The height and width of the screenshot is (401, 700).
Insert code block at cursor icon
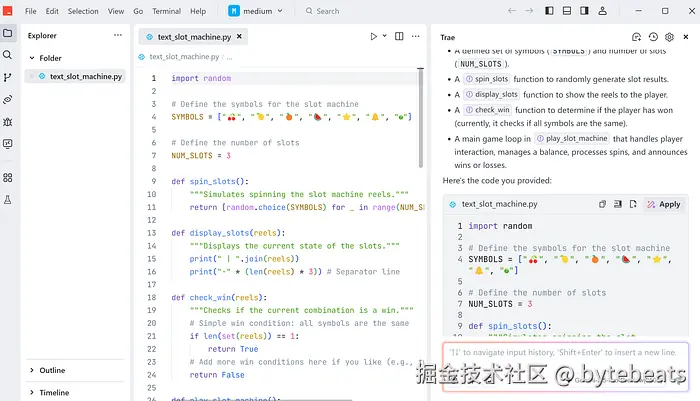click(x=617, y=204)
